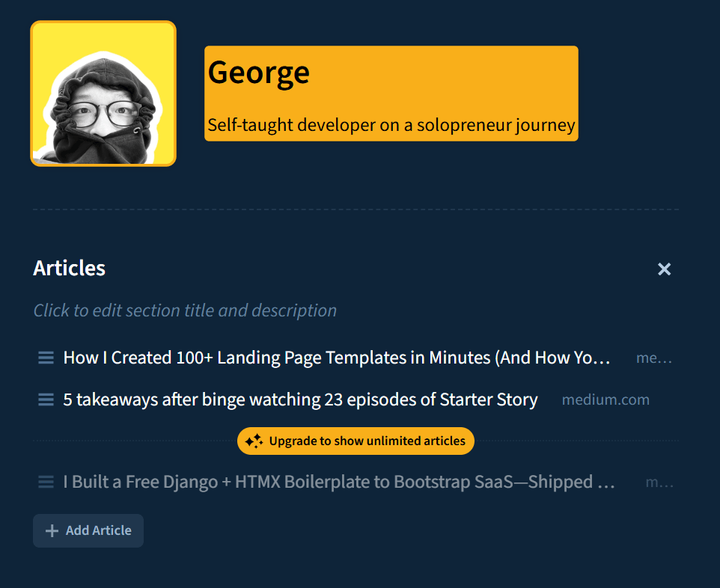The height and width of the screenshot is (588, 720).
Task: Click the Add Article button label
Action: [x=98, y=530]
